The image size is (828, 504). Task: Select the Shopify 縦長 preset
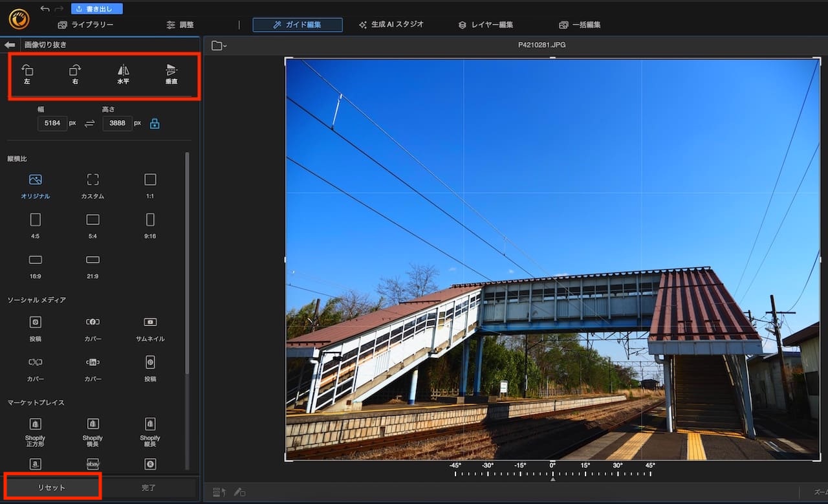click(x=150, y=432)
